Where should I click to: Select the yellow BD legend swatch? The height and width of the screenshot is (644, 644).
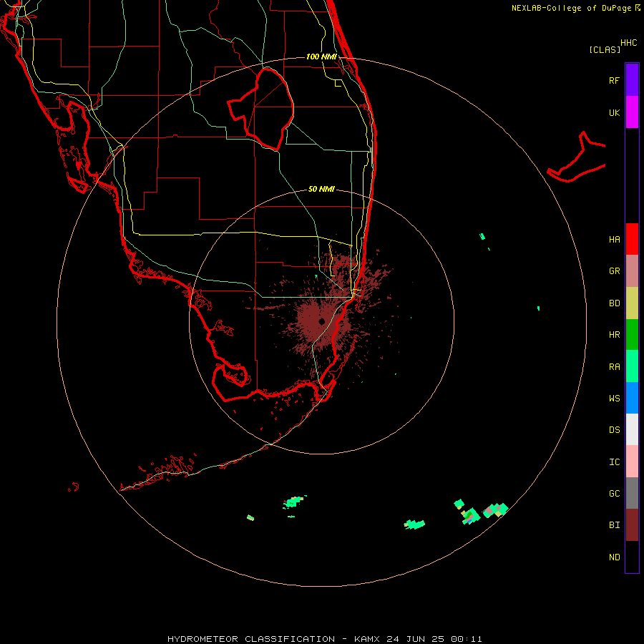point(632,303)
